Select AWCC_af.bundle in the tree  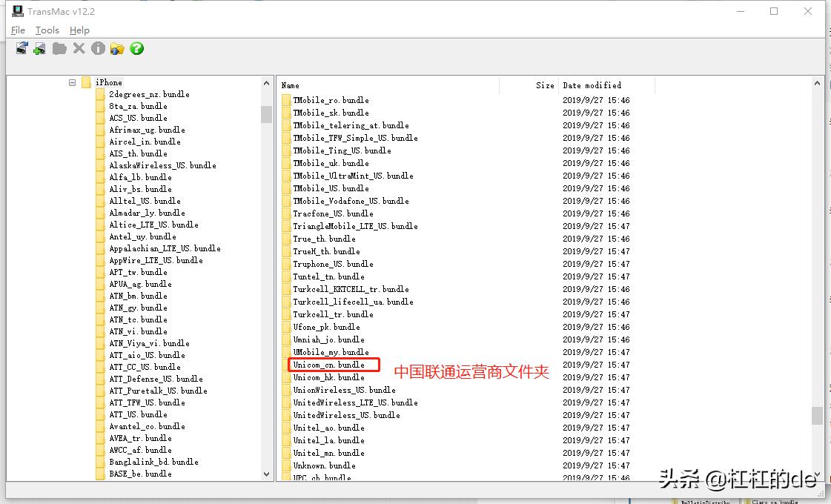pyautogui.click(x=140, y=451)
